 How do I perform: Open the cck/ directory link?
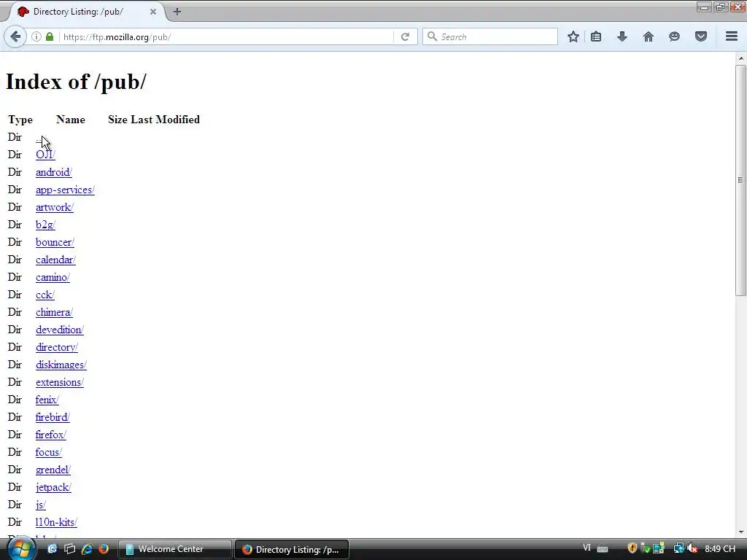coord(45,295)
